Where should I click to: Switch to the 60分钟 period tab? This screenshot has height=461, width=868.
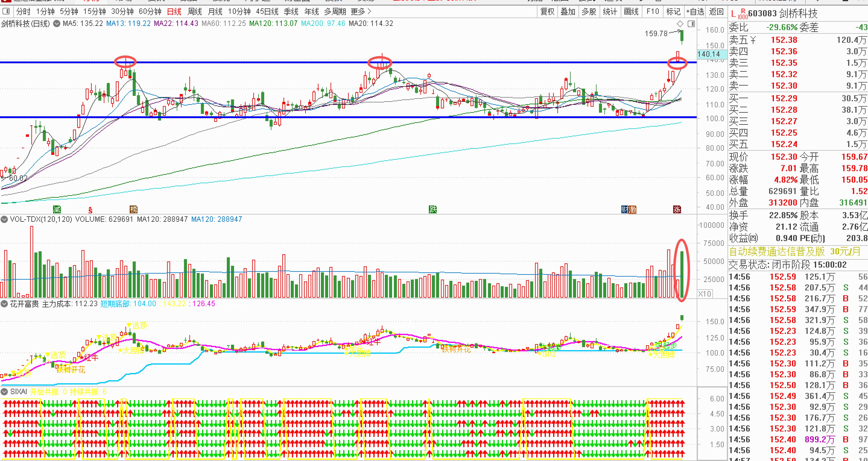point(150,11)
